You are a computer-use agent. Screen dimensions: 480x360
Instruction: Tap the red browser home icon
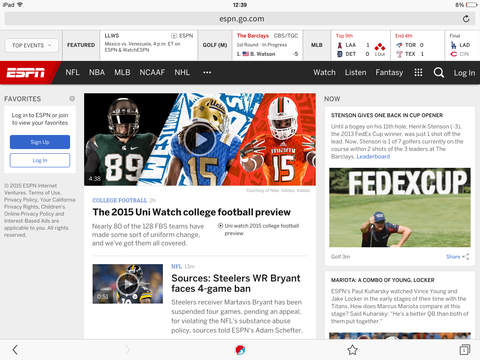click(240, 350)
